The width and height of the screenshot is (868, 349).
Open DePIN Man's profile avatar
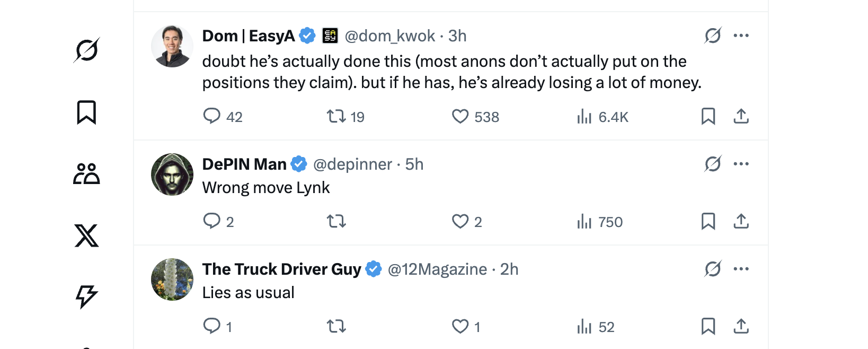pyautogui.click(x=172, y=174)
